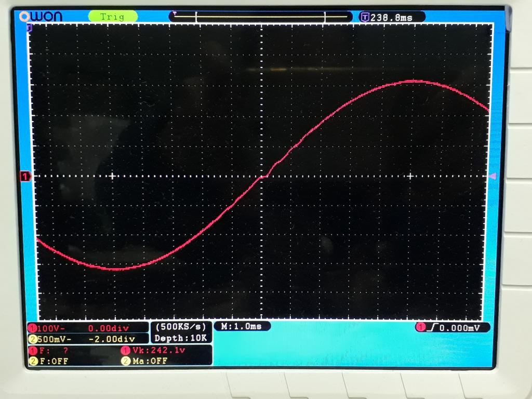Click the sine waveform negative trough
Screen dimensions: 532x399
117,269
